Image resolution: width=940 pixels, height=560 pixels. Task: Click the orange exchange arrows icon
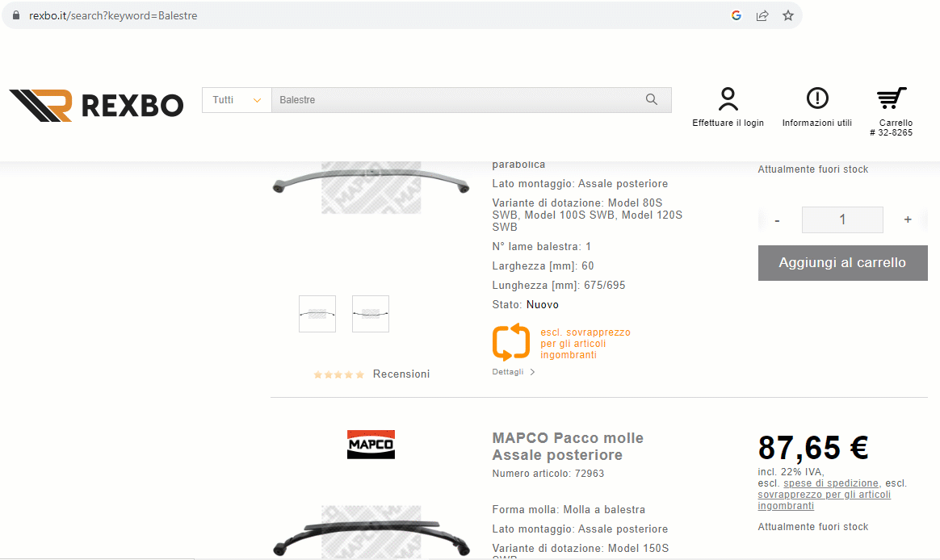pos(510,342)
